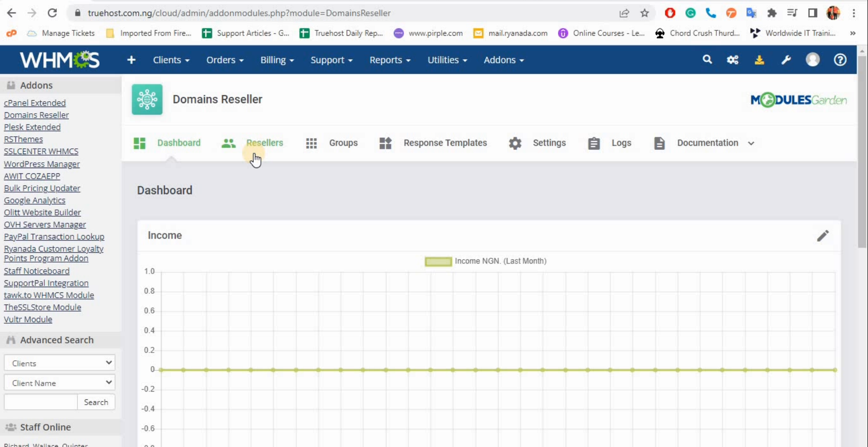Switch to the Settings tab
Screen dimensions: 868x447
point(549,143)
